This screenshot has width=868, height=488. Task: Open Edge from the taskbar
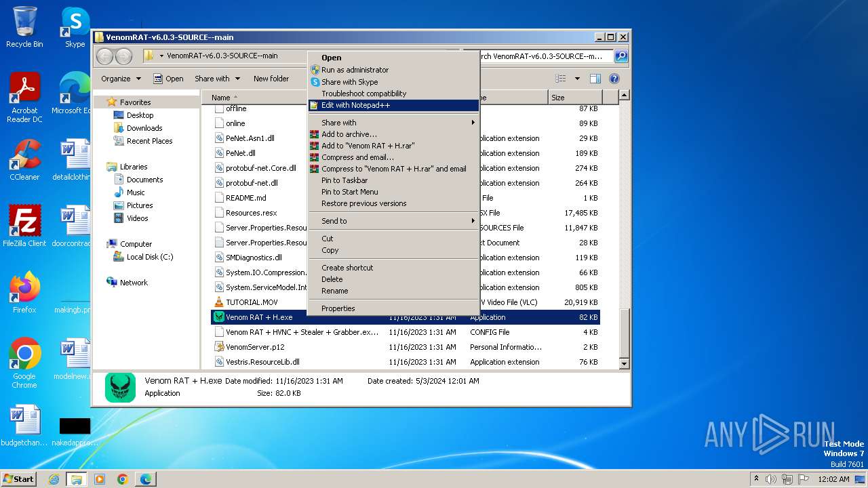click(x=146, y=479)
